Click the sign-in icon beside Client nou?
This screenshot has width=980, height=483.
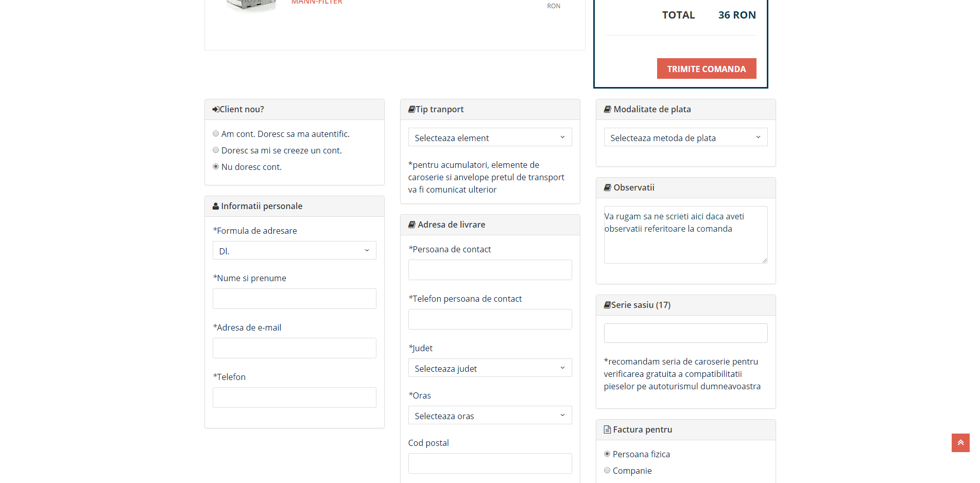click(x=216, y=110)
